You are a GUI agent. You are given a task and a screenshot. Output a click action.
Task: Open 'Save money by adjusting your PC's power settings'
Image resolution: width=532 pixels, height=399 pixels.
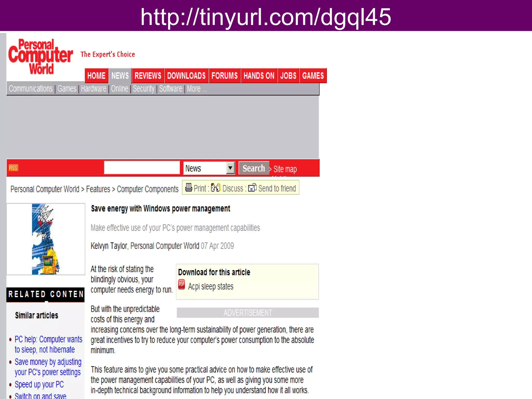(x=48, y=367)
